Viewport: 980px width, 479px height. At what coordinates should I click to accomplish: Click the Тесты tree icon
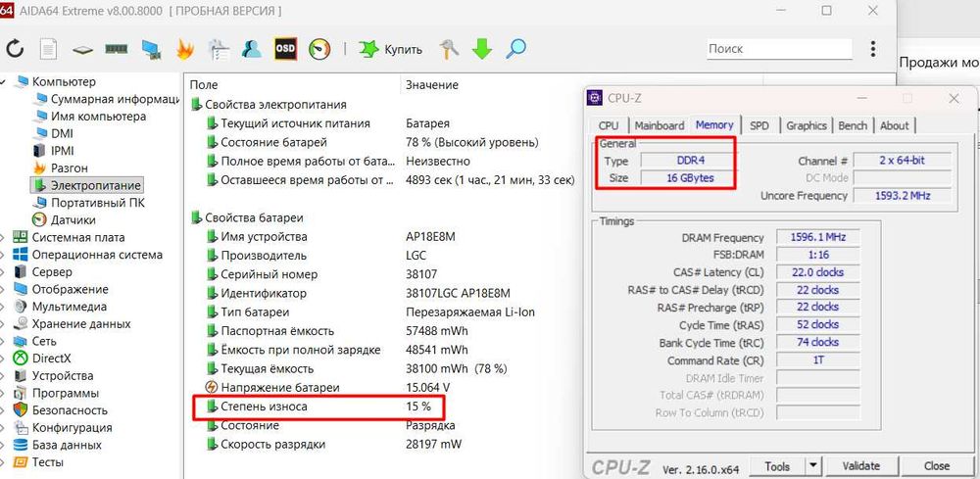pyautogui.click(x=21, y=462)
